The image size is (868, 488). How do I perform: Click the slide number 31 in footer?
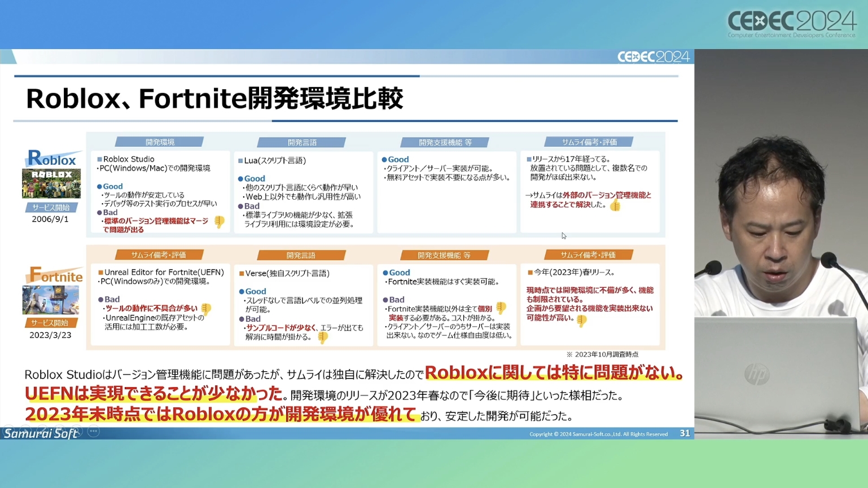tap(685, 433)
